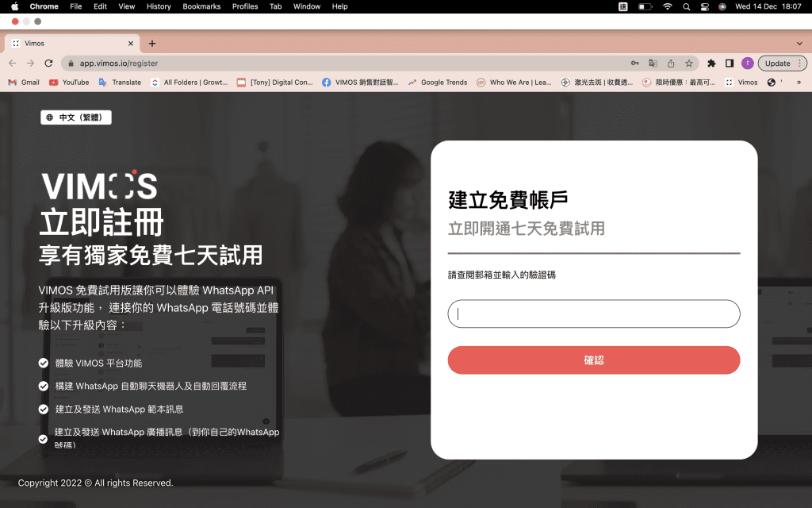Image resolution: width=812 pixels, height=508 pixels.
Task: Open the Bookmarks menu
Action: coord(201,6)
